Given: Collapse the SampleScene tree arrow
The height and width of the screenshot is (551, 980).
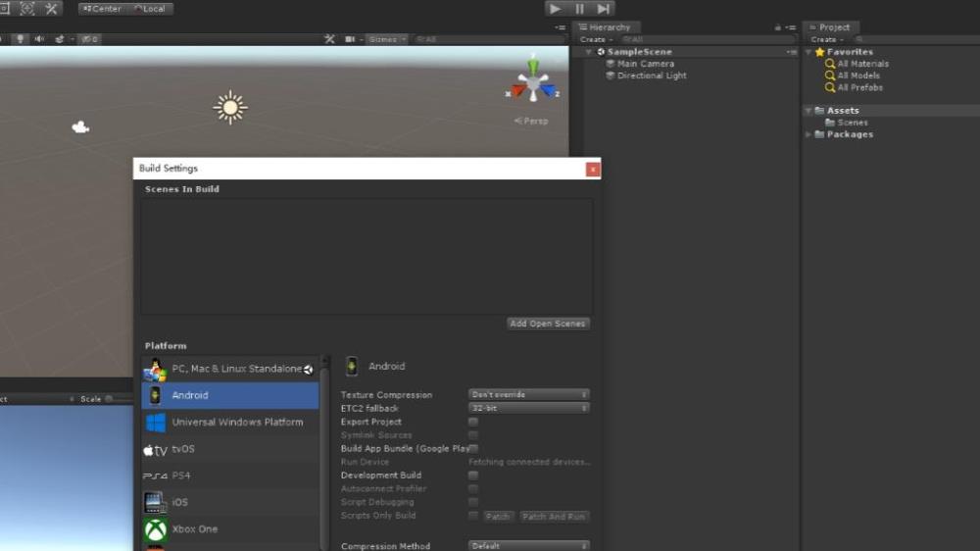Looking at the screenshot, I should (x=589, y=52).
